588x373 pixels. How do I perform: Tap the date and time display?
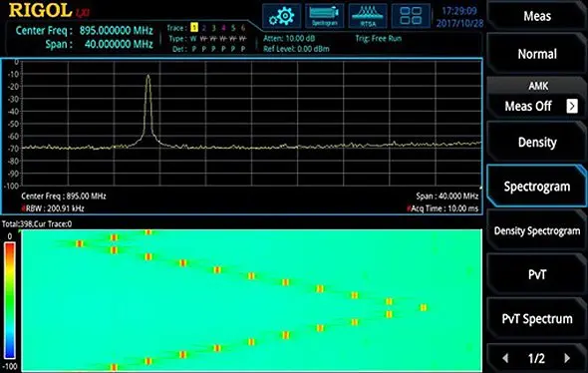coord(459,17)
